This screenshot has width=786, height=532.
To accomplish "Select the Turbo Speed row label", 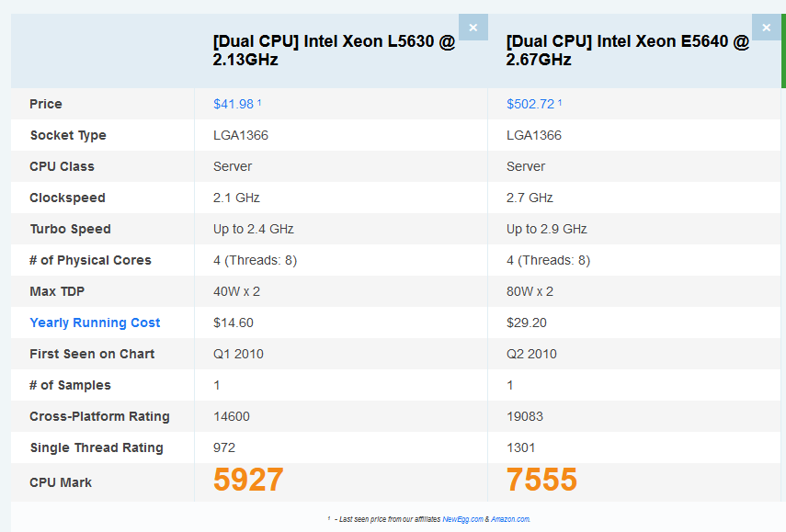I will tap(70, 229).
